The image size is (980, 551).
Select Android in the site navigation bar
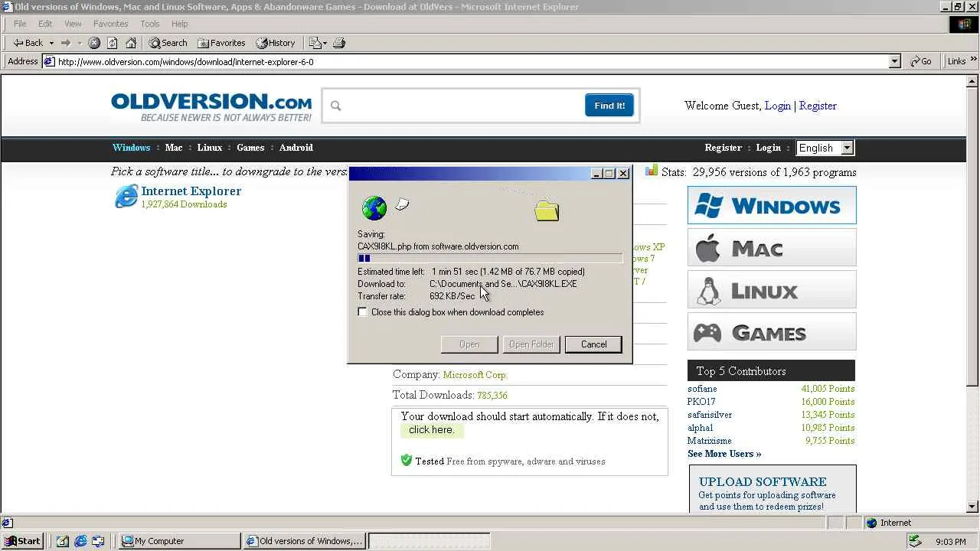[x=296, y=148]
